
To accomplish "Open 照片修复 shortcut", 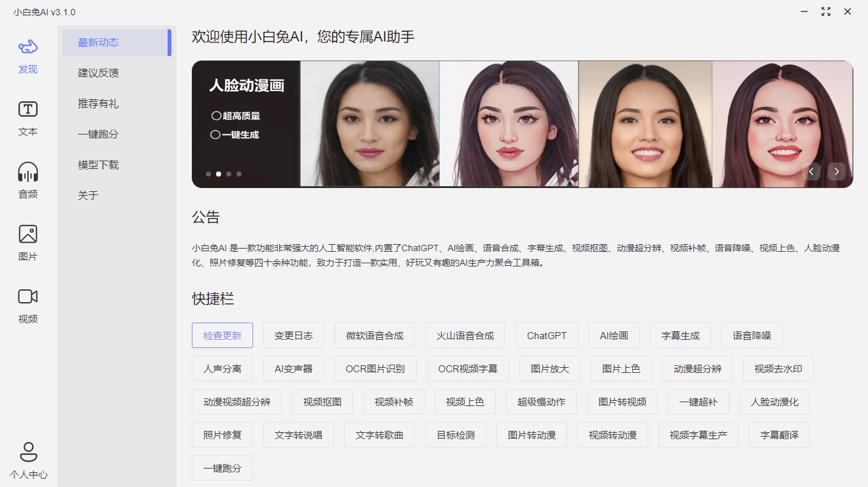I will click(222, 435).
